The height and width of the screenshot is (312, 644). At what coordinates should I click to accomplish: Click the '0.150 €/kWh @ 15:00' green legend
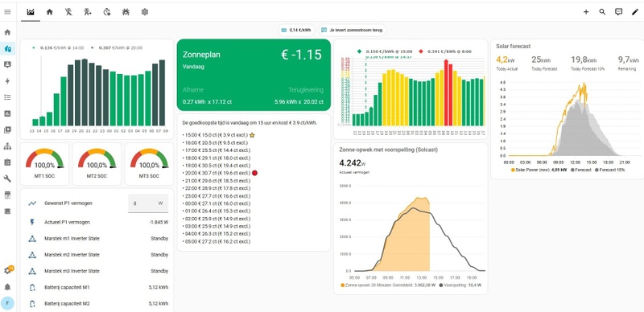point(385,51)
